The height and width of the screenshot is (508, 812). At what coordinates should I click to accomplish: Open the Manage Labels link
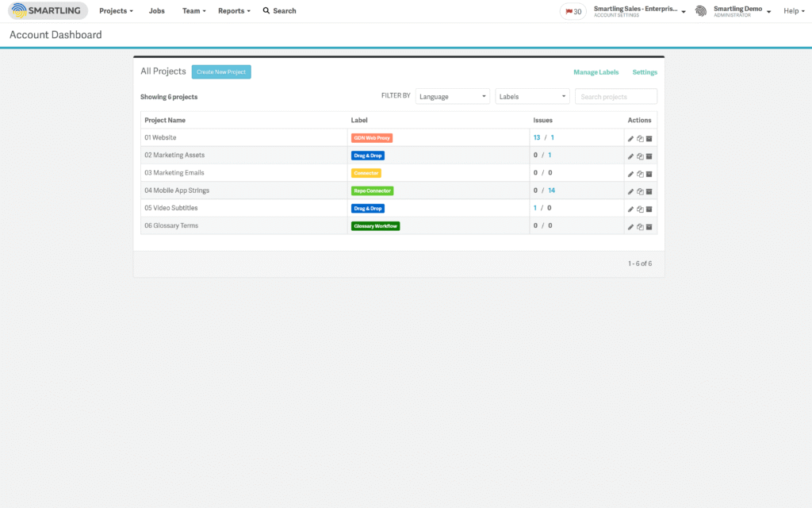596,71
